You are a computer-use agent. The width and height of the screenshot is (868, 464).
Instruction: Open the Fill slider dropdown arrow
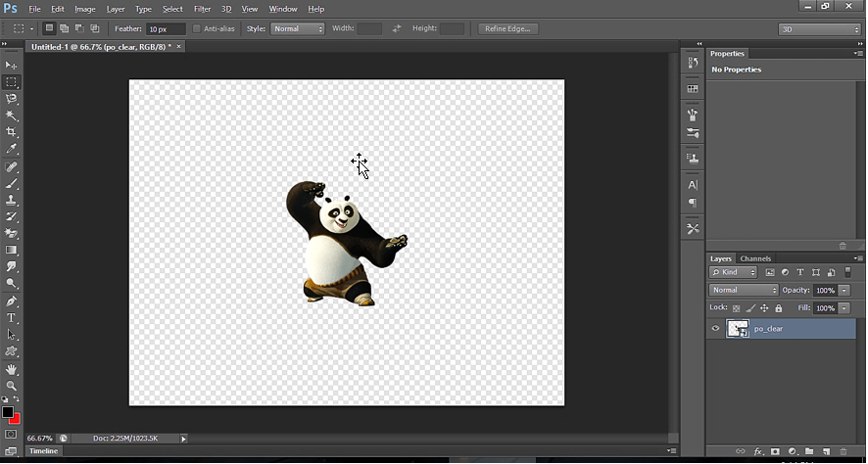(844, 308)
